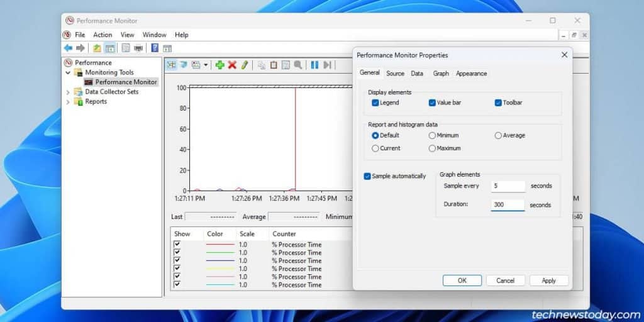Click the Apply button
The width and height of the screenshot is (644, 322).
549,280
